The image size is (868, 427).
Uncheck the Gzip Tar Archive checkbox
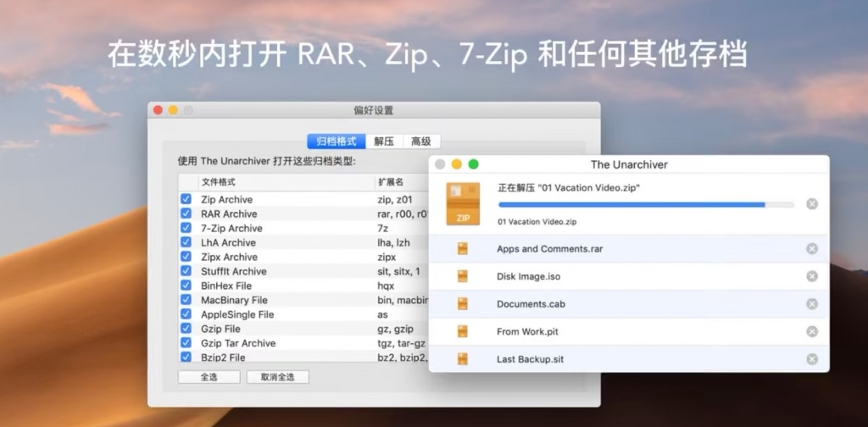[186, 343]
